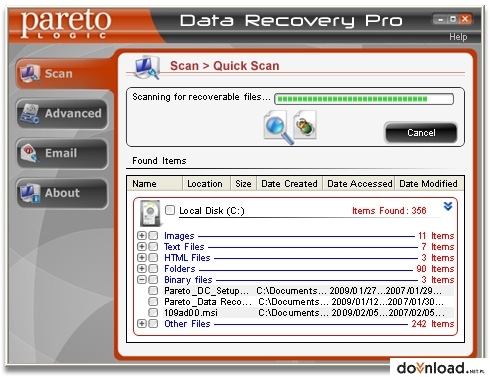Viewport: 490px width, 377px height.
Task: Click the Email sidebar envelope icon
Action: pos(29,153)
